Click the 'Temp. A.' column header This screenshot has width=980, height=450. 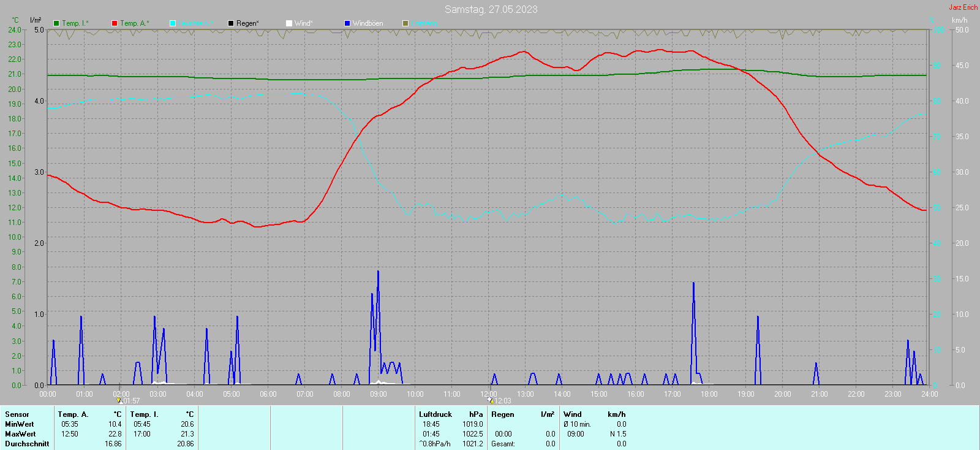tap(73, 414)
